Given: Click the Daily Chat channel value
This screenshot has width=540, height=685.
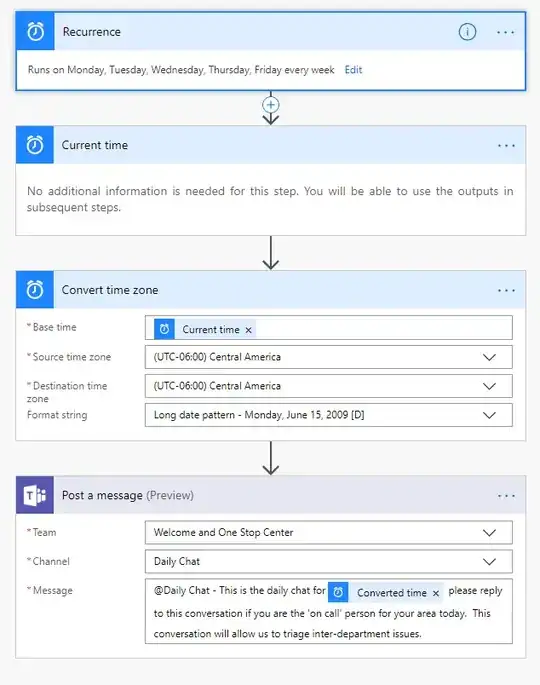Looking at the screenshot, I should point(177,561).
